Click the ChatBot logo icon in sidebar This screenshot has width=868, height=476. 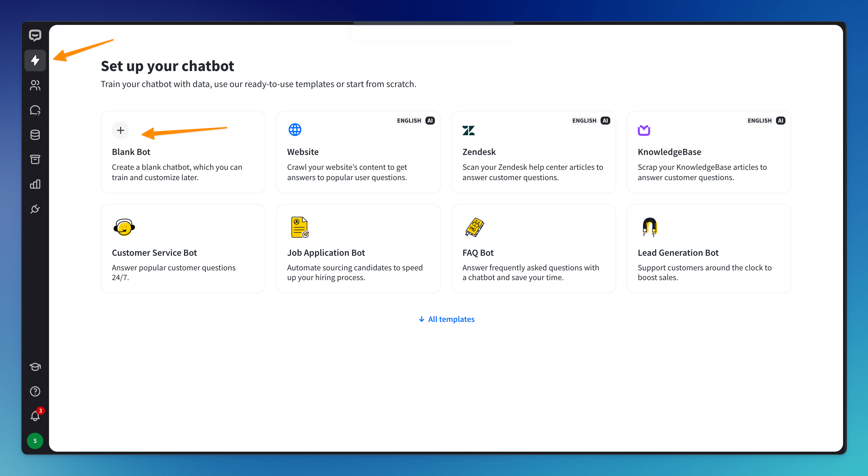(35, 35)
